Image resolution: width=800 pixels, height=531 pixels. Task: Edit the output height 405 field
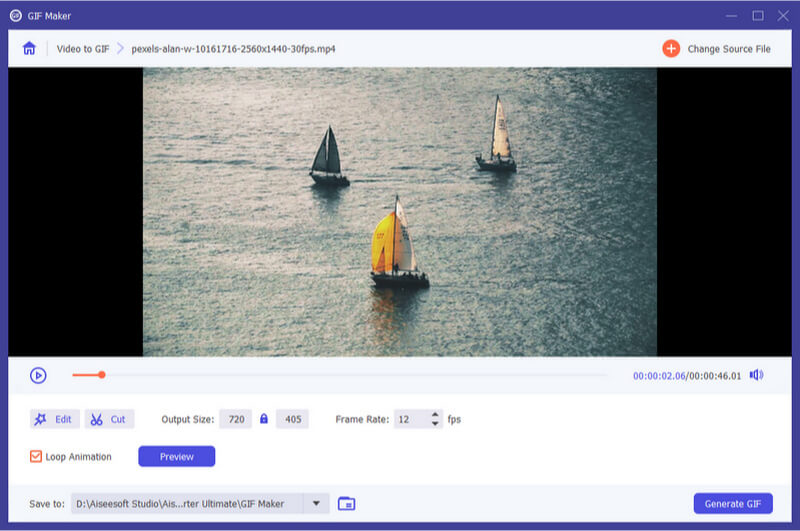293,419
